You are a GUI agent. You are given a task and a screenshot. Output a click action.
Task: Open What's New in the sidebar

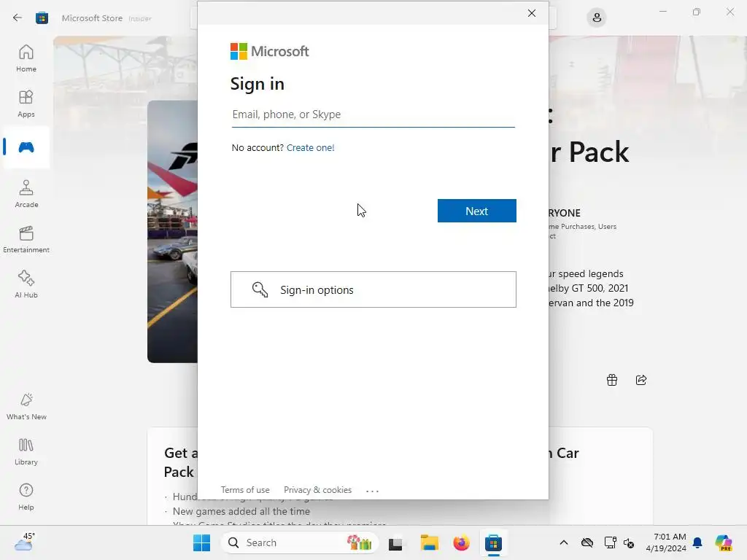coord(26,406)
